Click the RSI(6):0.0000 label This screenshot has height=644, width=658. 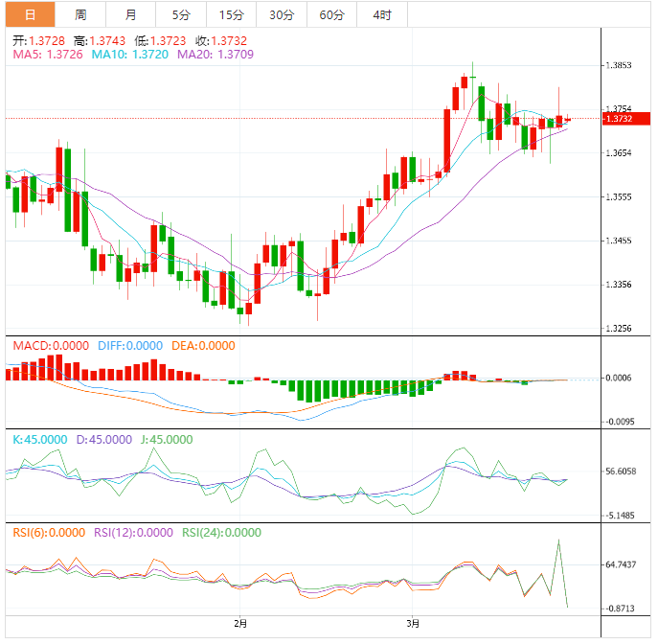49,533
